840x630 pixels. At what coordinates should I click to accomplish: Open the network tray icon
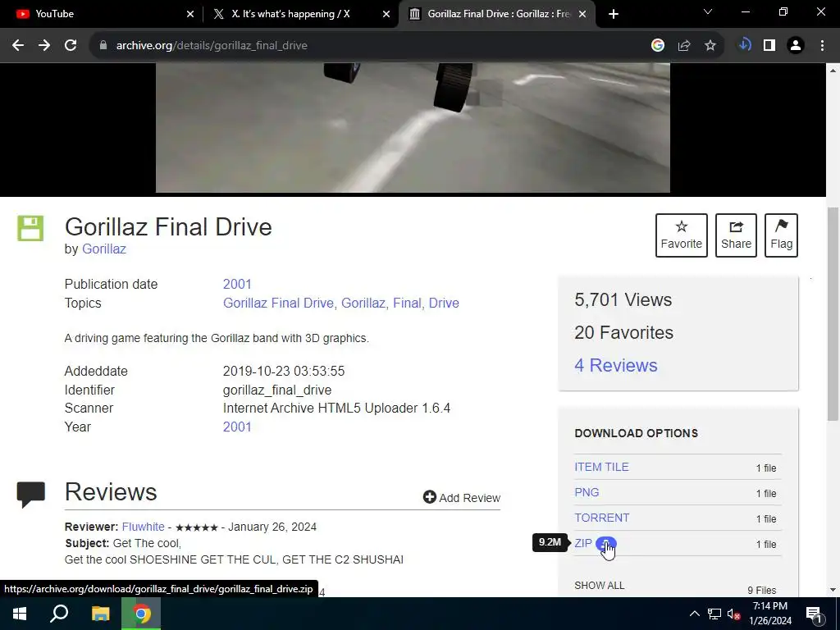tap(714, 614)
